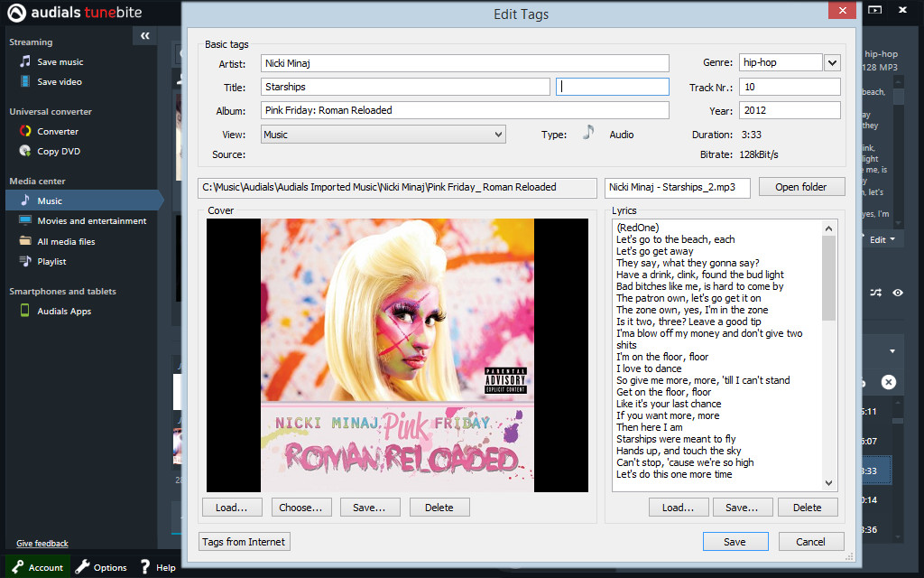Click the Playlist icon
Image resolution: width=924 pixels, height=578 pixels.
pos(24,261)
